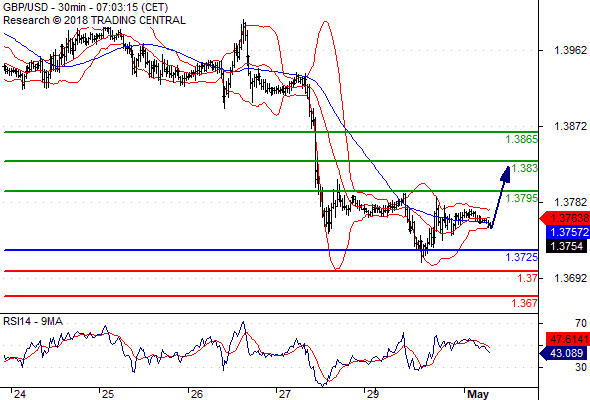Click the 29 date axis marker
The height and width of the screenshot is (400, 590).
coord(373,394)
